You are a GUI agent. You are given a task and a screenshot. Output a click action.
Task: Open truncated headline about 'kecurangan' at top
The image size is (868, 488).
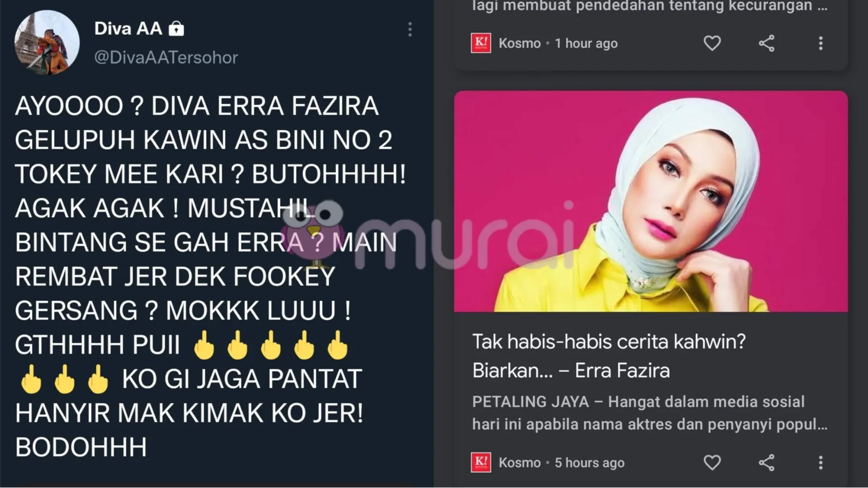(x=650, y=6)
